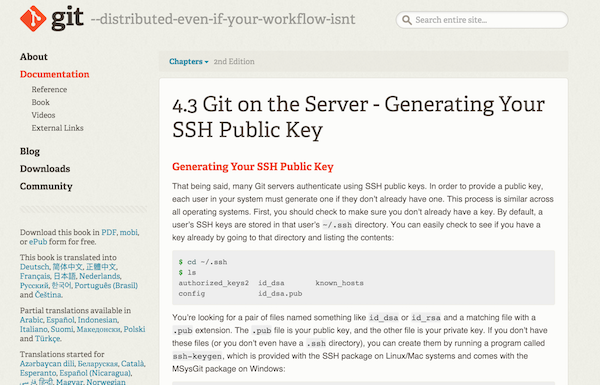The height and width of the screenshot is (385, 600).
Task: Open the Македонски partial translation
Action: click(x=98, y=329)
